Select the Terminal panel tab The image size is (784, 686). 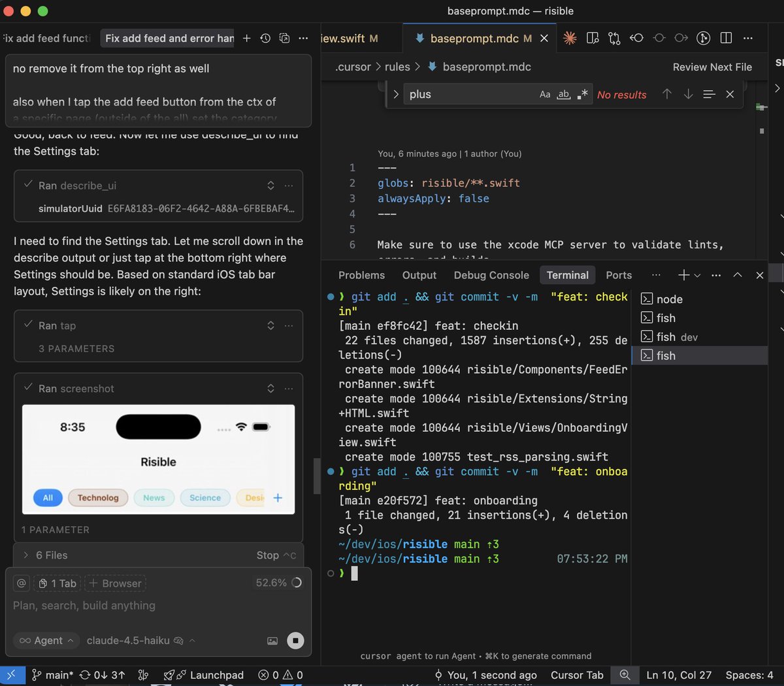(x=567, y=275)
